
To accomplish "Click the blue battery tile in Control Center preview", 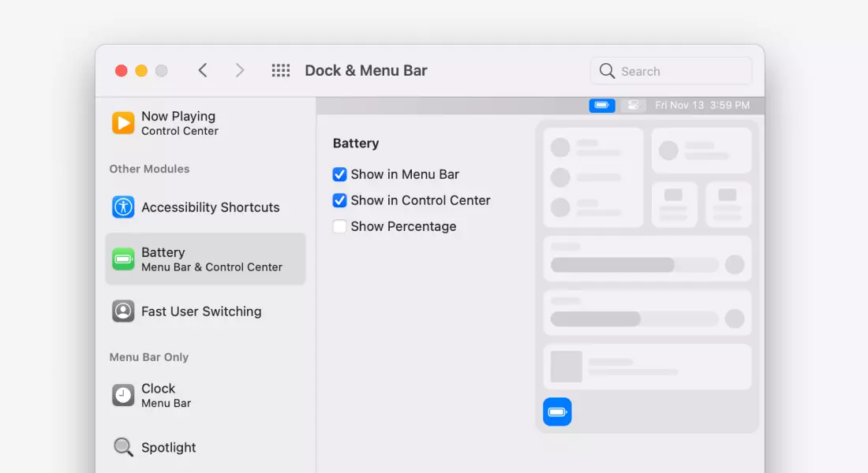I will pyautogui.click(x=557, y=412).
